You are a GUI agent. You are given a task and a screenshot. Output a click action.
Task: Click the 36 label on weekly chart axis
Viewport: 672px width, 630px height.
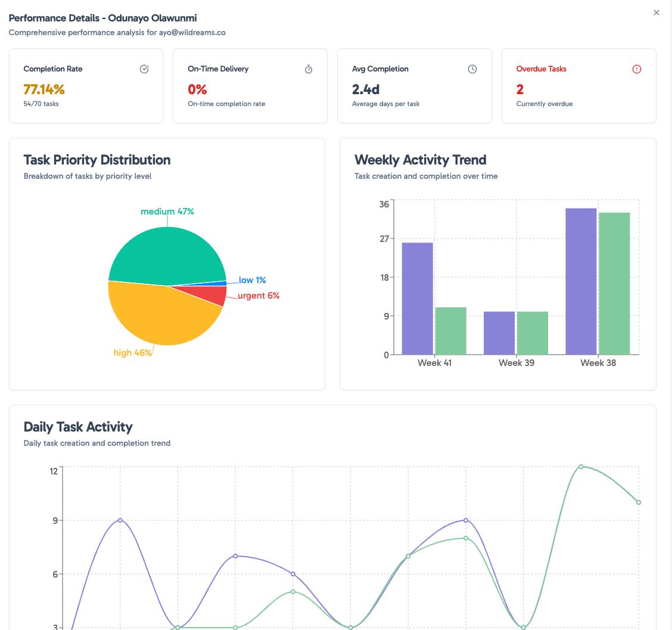[x=384, y=204]
